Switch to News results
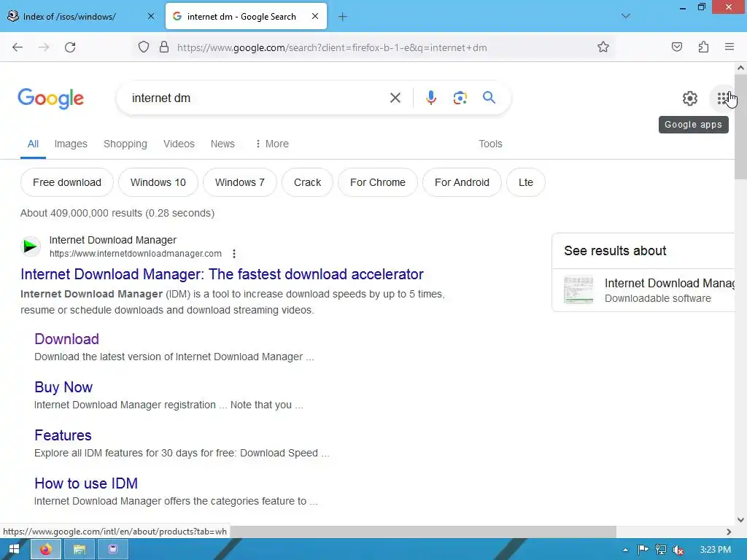This screenshot has width=747, height=560. click(x=222, y=144)
